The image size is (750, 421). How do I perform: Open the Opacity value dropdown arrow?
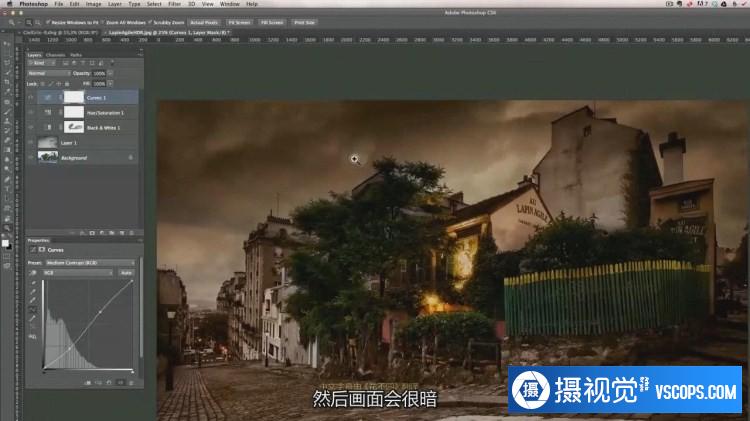110,73
